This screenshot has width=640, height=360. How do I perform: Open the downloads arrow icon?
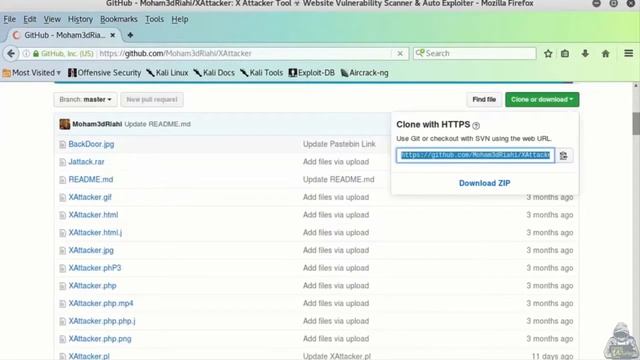[585, 53]
